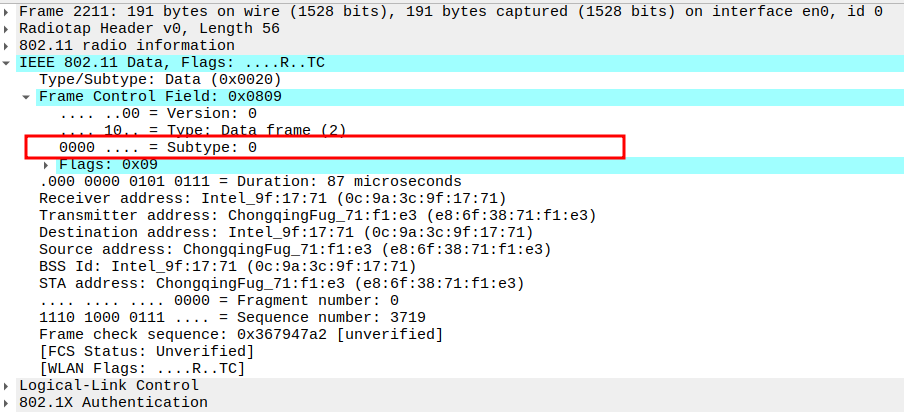This screenshot has height=418, width=904.
Task: Select the Sequence number: 3719 row
Action: pos(232,318)
